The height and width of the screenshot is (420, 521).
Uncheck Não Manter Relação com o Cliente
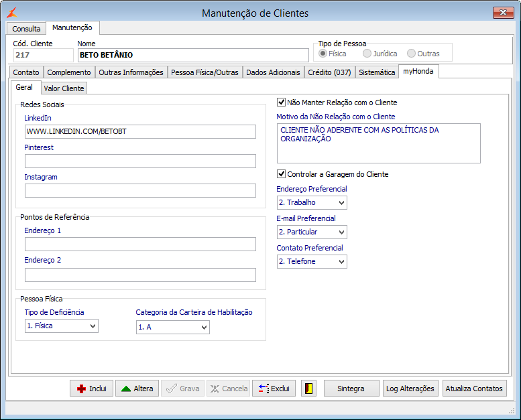click(x=282, y=102)
